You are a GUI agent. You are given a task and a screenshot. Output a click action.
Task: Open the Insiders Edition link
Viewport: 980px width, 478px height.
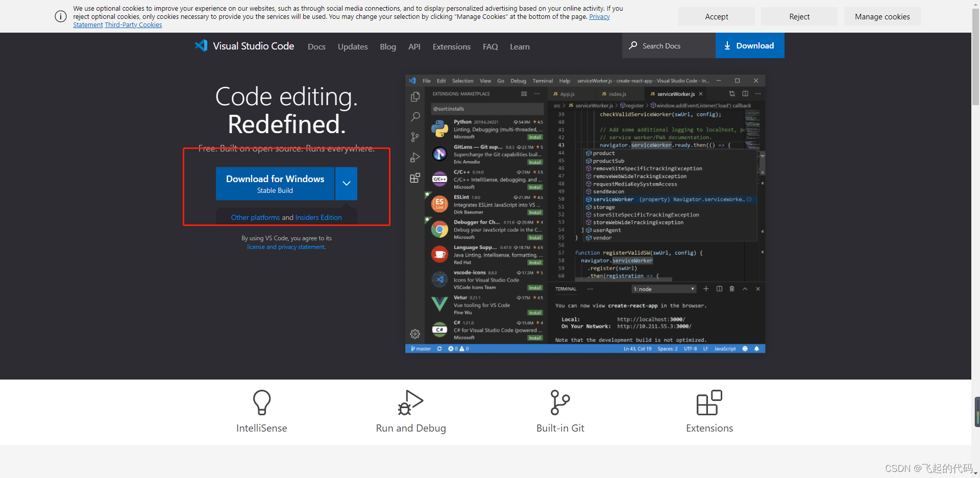coord(318,217)
